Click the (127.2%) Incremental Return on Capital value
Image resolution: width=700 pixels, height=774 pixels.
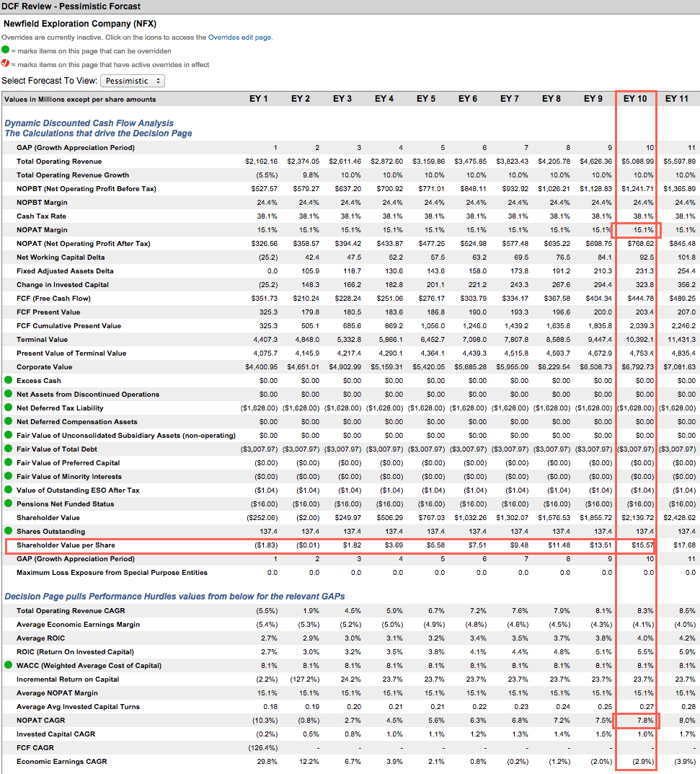pos(305,680)
